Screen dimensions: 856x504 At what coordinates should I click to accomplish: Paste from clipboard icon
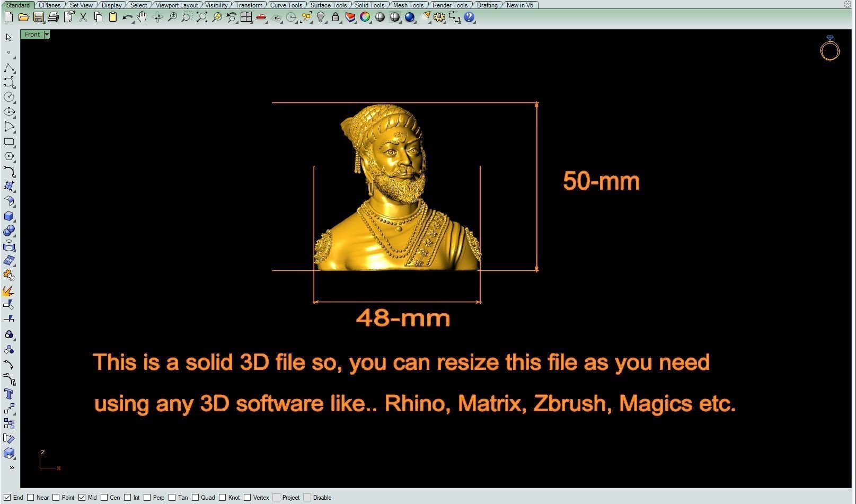tap(113, 17)
